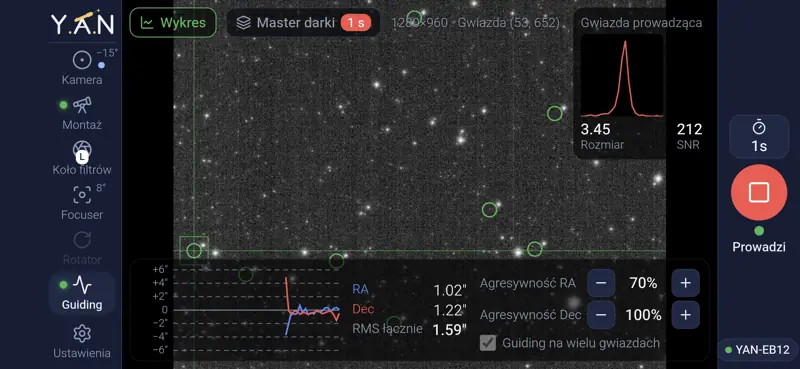
Task: Stop guiding with the red button
Action: tap(759, 192)
